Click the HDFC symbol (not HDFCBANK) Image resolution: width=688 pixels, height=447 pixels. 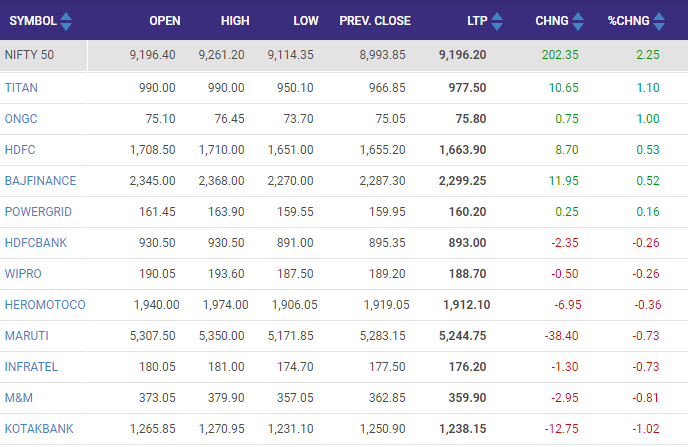coord(21,150)
